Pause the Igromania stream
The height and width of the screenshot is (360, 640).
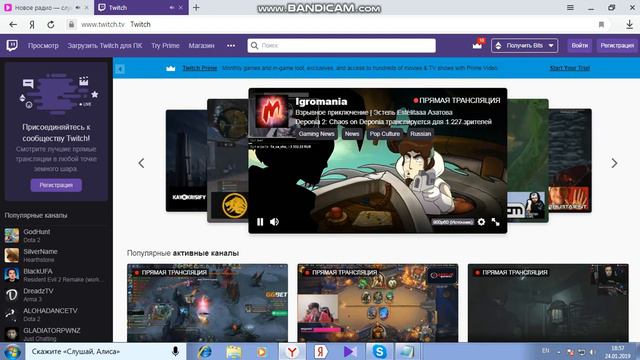coord(260,222)
